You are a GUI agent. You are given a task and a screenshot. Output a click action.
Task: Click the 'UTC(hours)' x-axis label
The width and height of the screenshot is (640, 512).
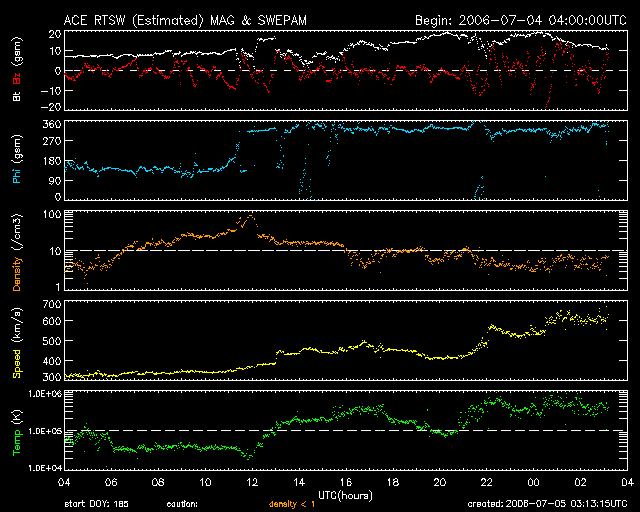pos(345,496)
